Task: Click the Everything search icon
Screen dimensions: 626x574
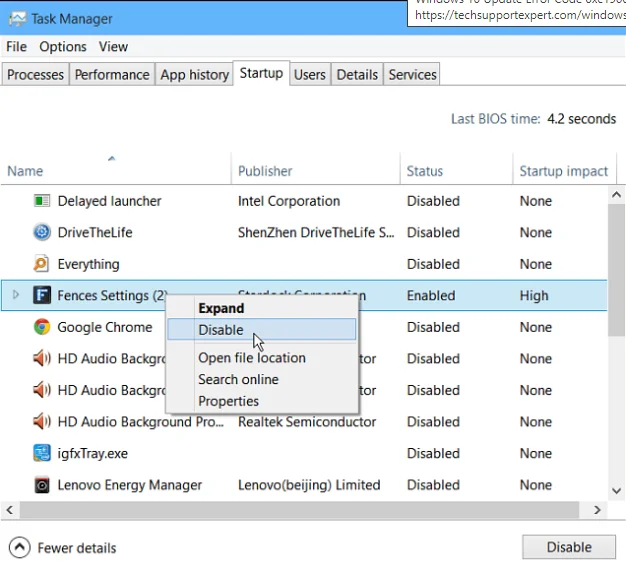Action: click(x=42, y=264)
